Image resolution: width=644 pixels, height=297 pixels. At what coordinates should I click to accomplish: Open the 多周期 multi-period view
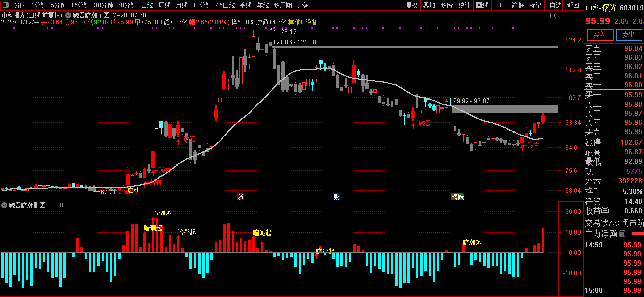(x=283, y=5)
